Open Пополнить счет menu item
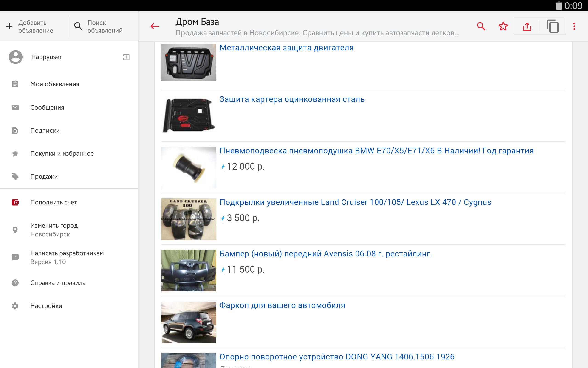Screen dimensions: 588x368 click(69, 202)
